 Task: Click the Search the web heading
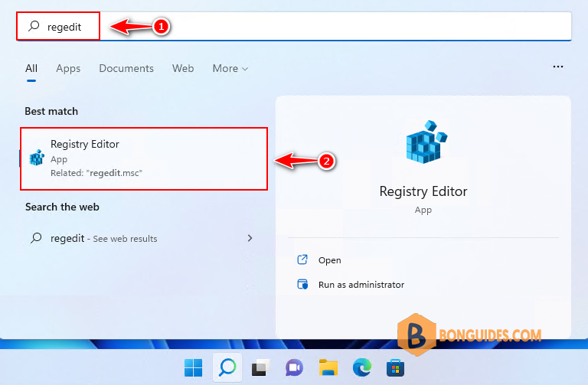pos(62,207)
